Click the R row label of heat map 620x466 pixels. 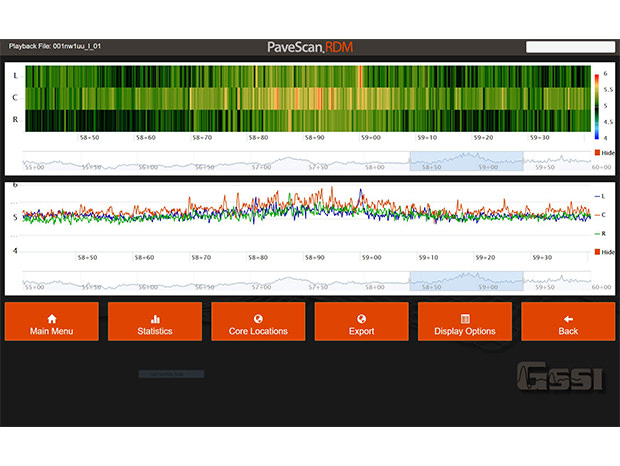(15, 119)
